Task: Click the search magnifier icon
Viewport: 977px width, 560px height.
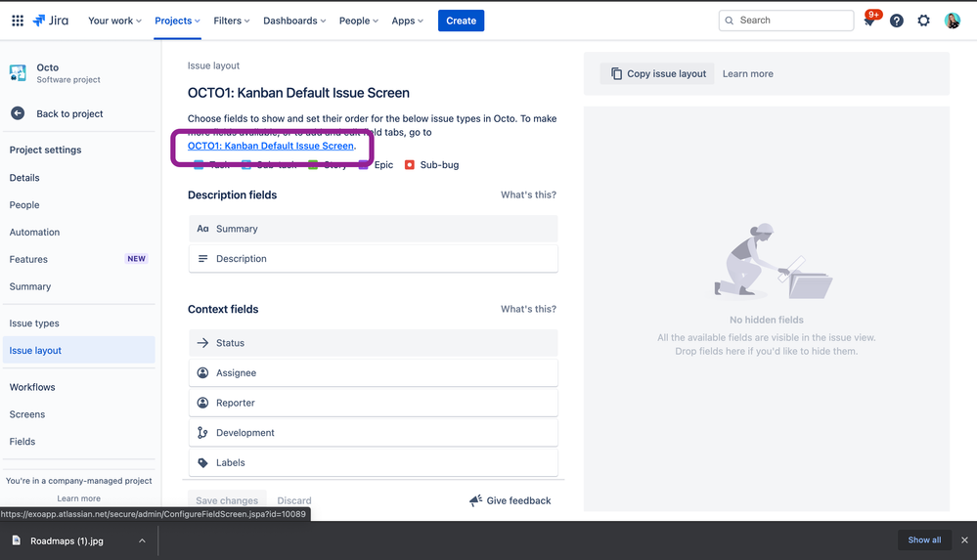Action: (729, 21)
